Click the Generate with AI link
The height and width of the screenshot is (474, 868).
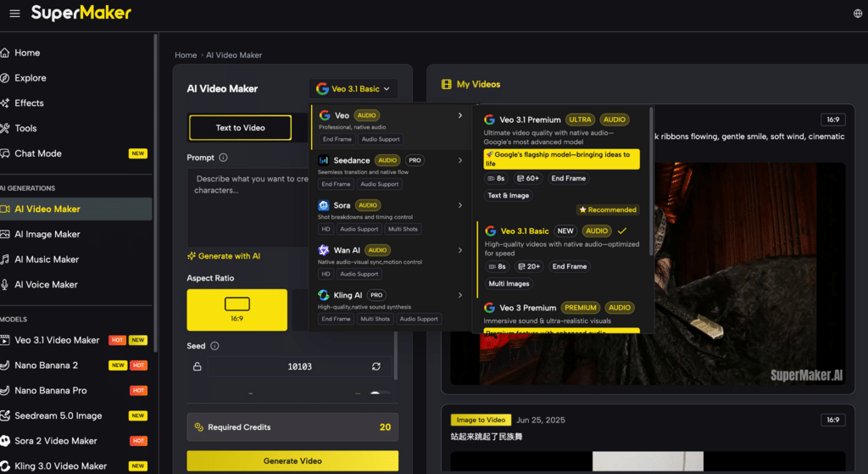point(224,256)
